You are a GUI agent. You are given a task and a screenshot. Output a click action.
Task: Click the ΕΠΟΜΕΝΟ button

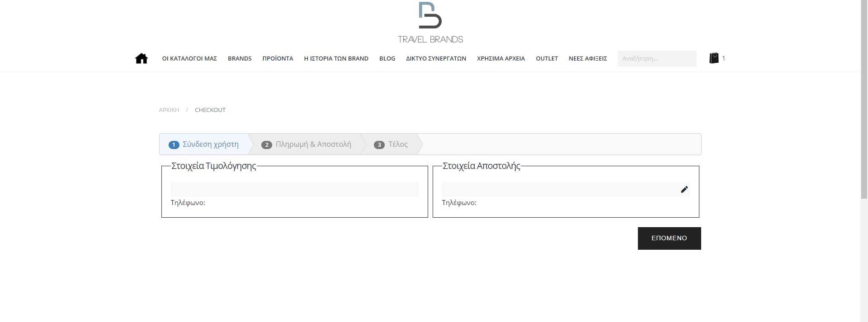669,238
